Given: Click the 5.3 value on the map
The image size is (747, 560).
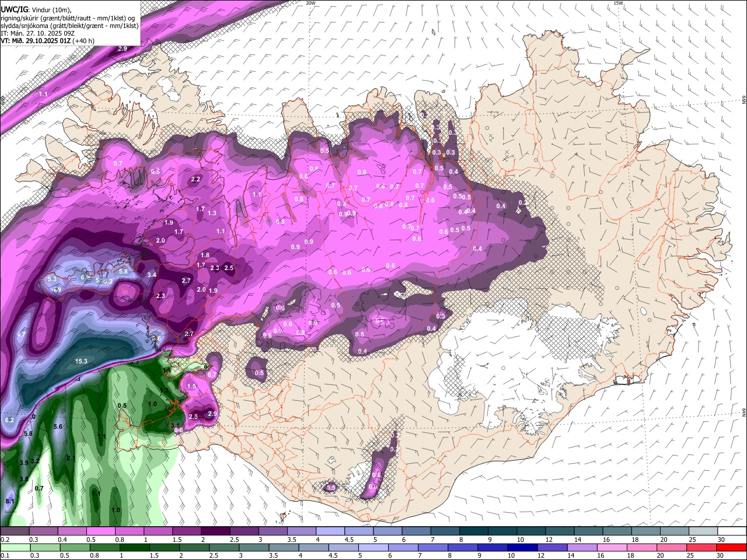Looking at the screenshot, I should pyautogui.click(x=52, y=279).
